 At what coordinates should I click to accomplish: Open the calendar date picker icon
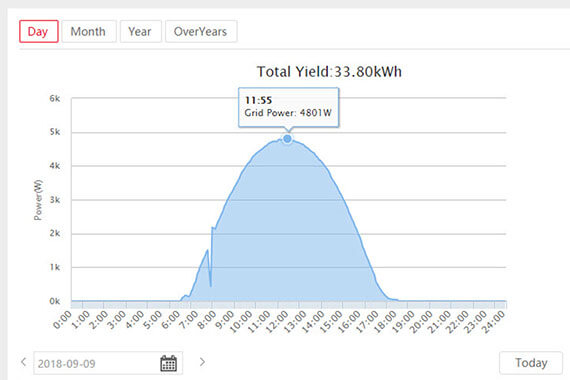coord(168,363)
